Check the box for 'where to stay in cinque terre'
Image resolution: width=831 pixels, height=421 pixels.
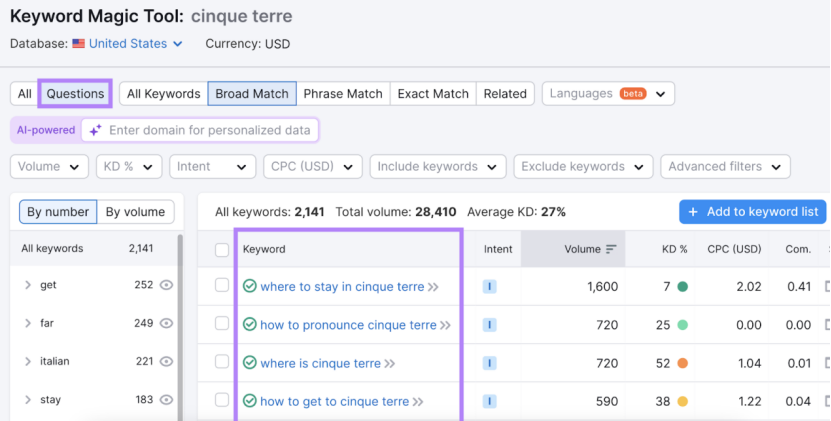222,286
